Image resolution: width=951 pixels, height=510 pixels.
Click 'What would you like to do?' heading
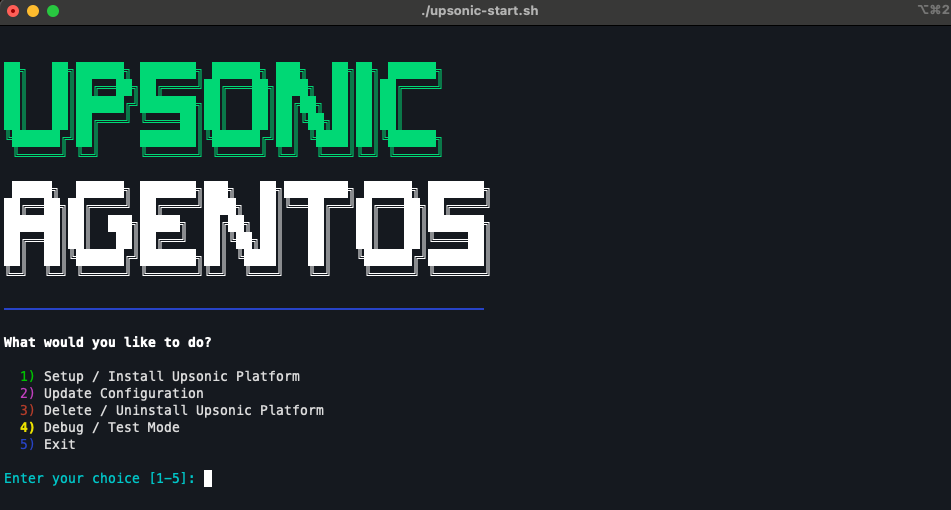(107, 343)
